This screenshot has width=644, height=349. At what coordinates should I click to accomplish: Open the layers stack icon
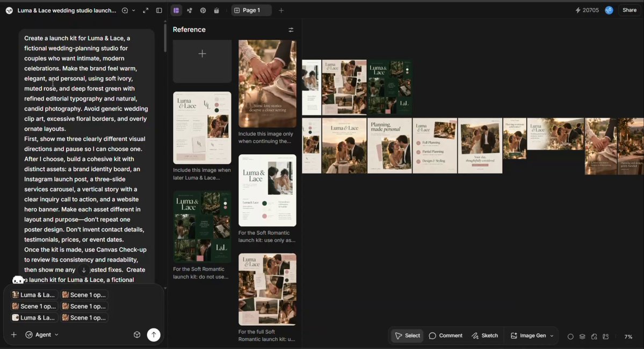[582, 337]
